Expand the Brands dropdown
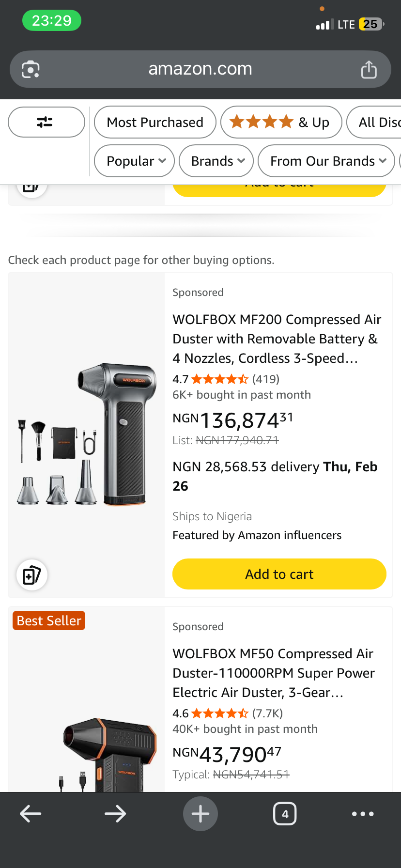 coord(216,161)
